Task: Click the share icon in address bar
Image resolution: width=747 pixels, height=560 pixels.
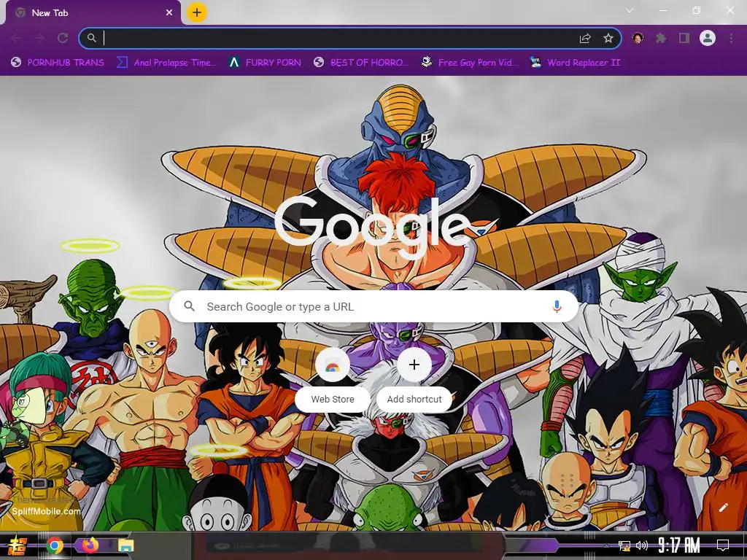Action: click(585, 39)
